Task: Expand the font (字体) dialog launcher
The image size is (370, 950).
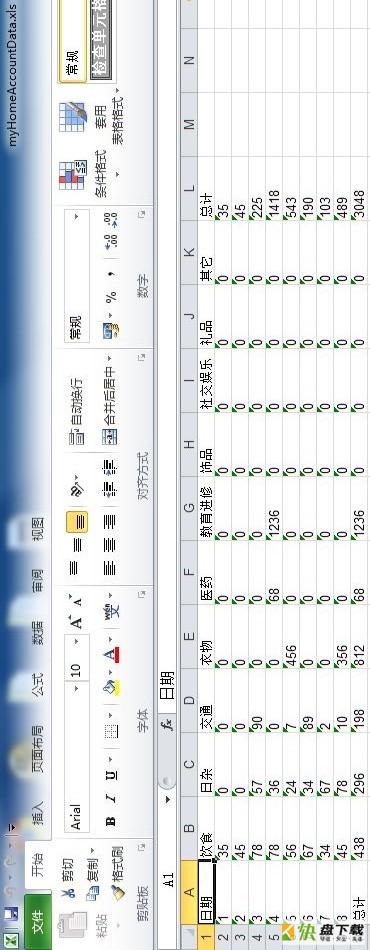Action: point(142,594)
